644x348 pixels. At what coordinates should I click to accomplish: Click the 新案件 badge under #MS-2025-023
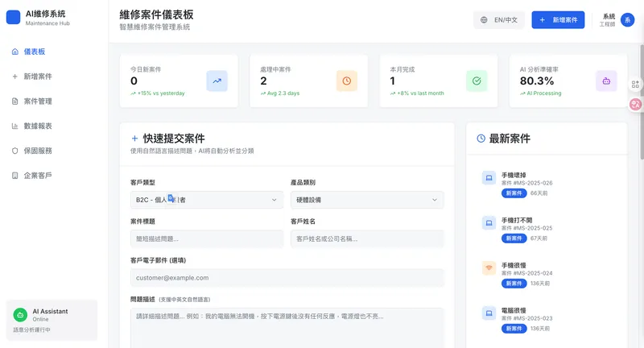(x=514, y=329)
